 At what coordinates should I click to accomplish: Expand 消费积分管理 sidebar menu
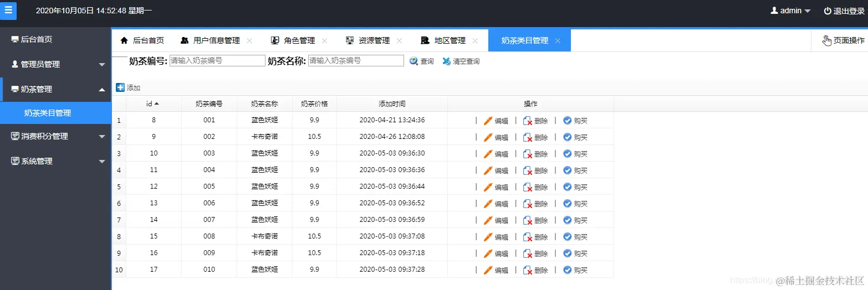coord(55,136)
